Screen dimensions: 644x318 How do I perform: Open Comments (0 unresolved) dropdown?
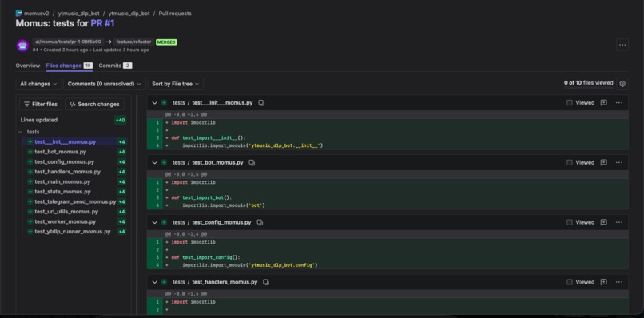105,84
